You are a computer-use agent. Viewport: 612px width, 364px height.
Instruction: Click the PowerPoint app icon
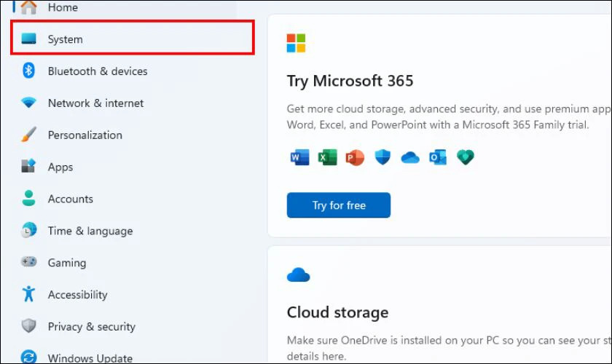point(355,157)
